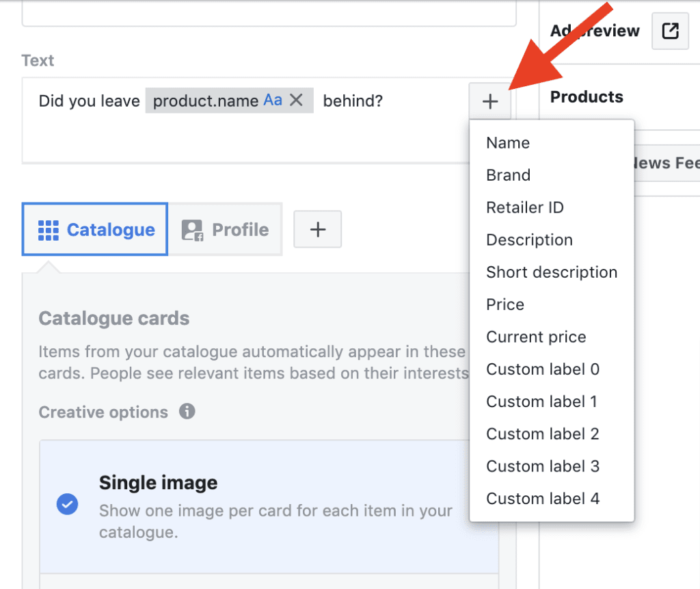Choose Name from the dropdown list
This screenshot has width=700, height=589.
(508, 143)
